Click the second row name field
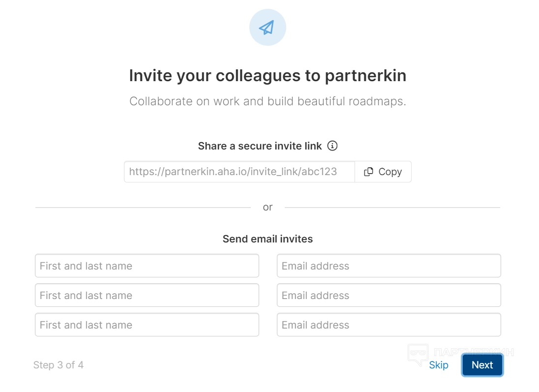Image resolution: width=539 pixels, height=392 pixels. point(147,295)
